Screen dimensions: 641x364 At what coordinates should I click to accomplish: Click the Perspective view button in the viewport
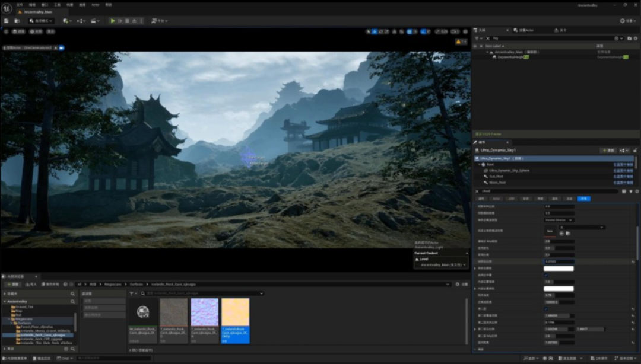point(18,31)
